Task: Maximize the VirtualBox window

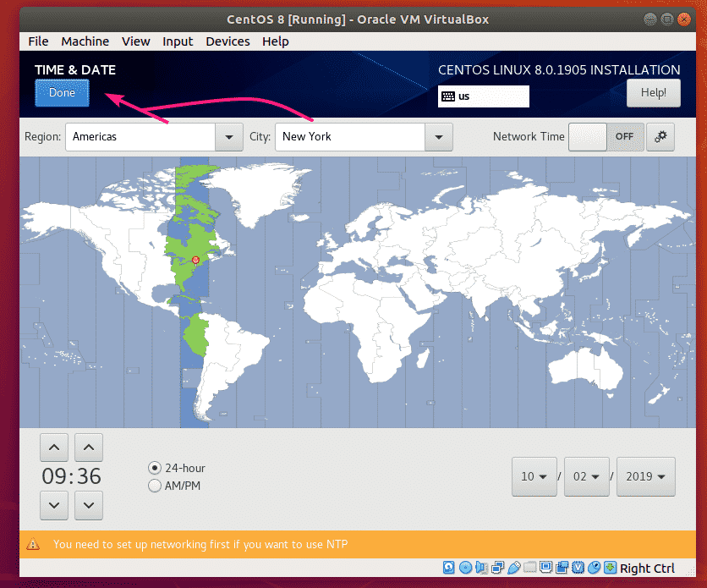Action: pyautogui.click(x=667, y=19)
